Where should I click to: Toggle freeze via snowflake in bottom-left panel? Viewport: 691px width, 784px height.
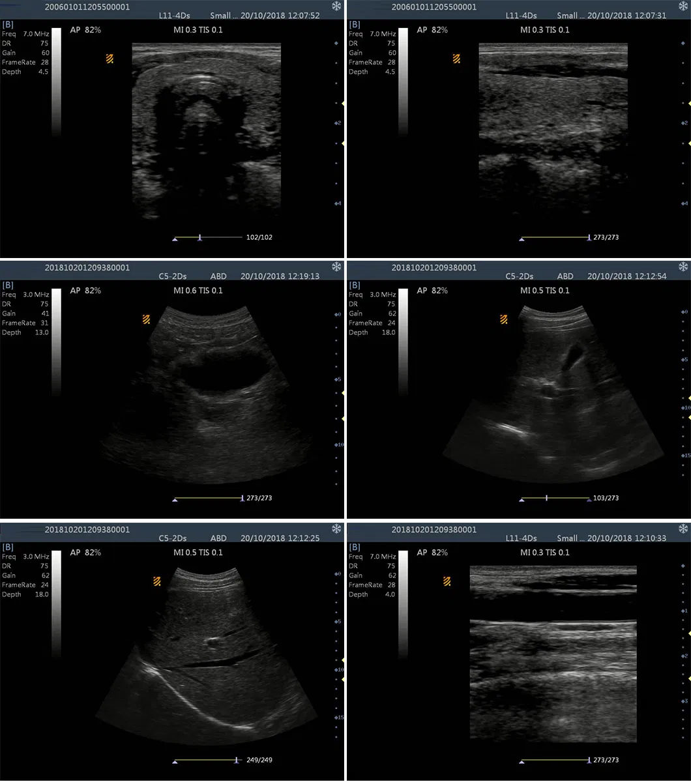[336, 529]
